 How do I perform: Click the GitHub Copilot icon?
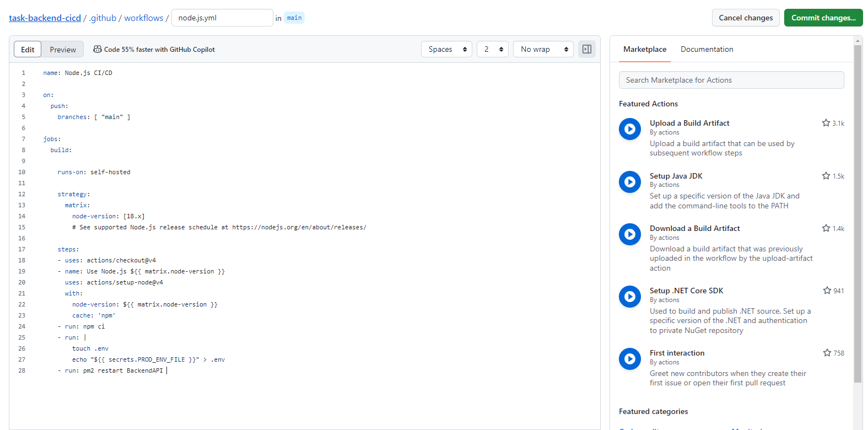(98, 49)
